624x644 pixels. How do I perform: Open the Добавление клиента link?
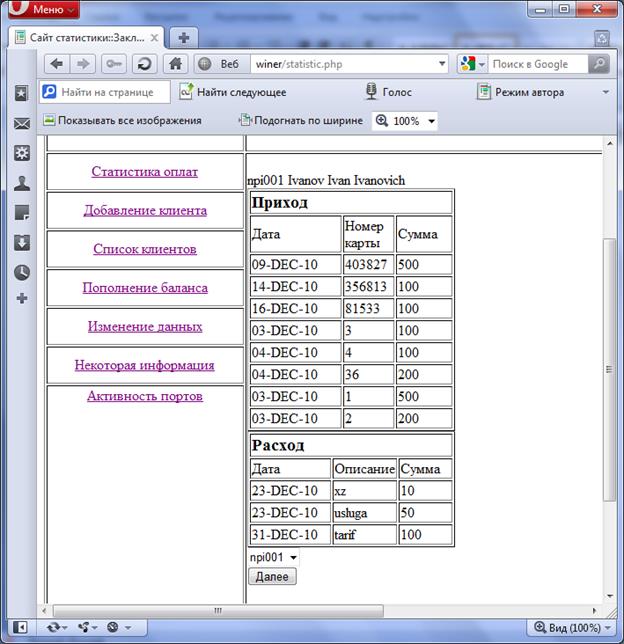pyautogui.click(x=145, y=210)
